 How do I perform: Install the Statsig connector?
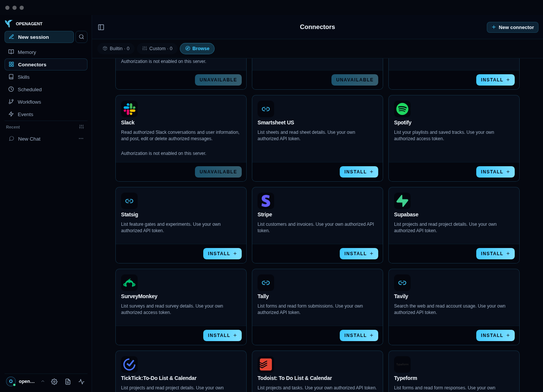222,254
